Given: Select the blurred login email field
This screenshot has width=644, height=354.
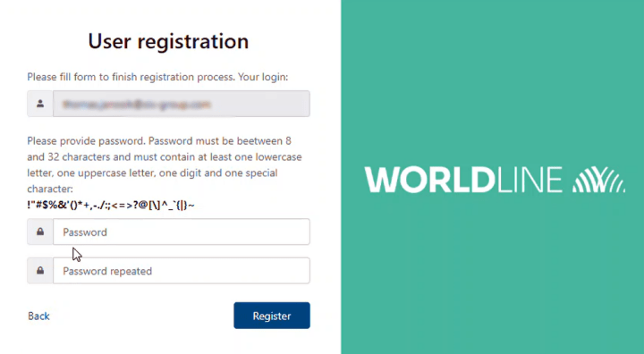Looking at the screenshot, I should tap(181, 104).
